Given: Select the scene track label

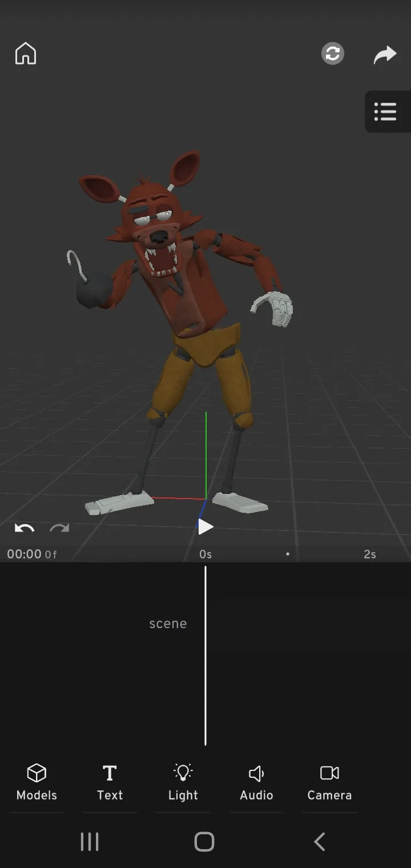Looking at the screenshot, I should click(x=168, y=624).
